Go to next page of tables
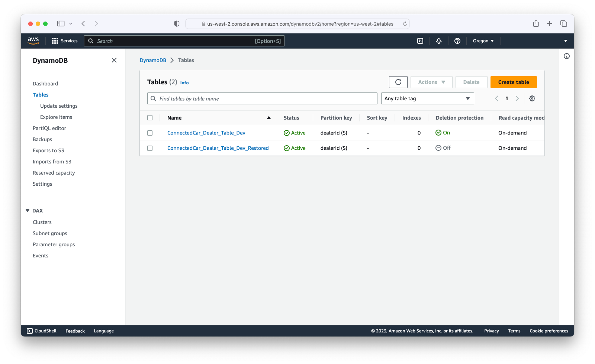 [517, 98]
